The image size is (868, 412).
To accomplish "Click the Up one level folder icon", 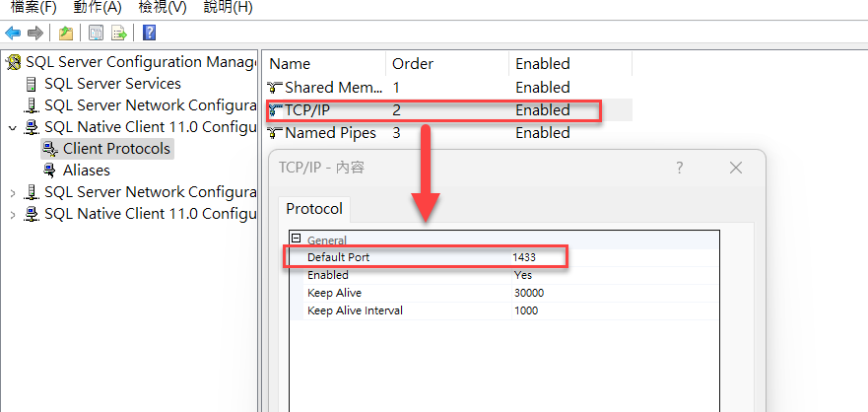I will click(66, 34).
